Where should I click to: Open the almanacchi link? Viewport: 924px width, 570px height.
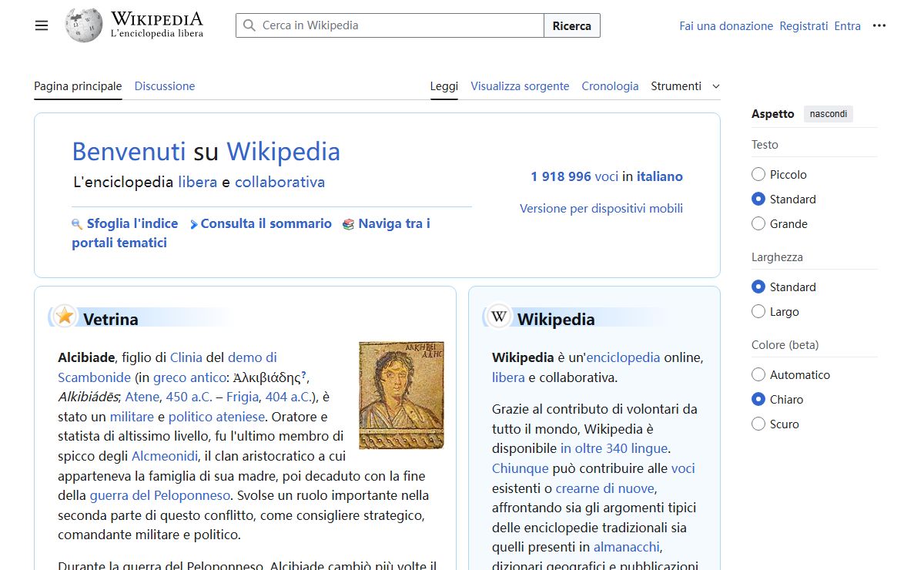coord(627,547)
